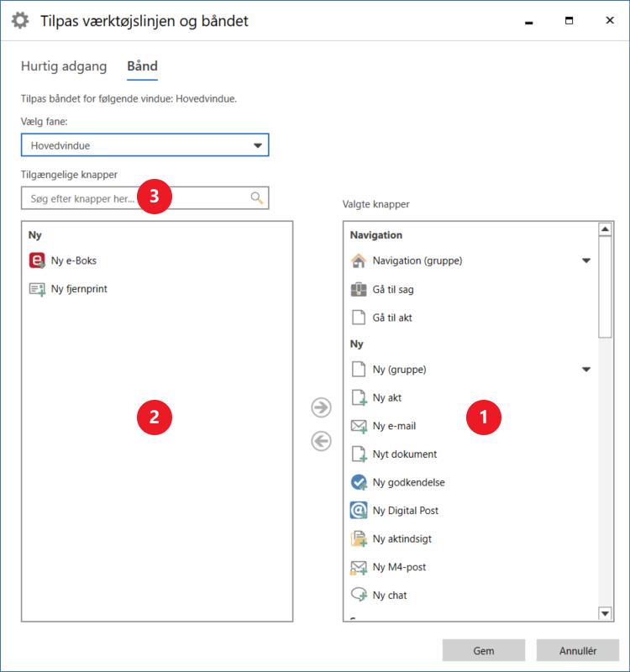Select the Ny e-mail envelope icon
The image size is (630, 672).
click(x=359, y=426)
